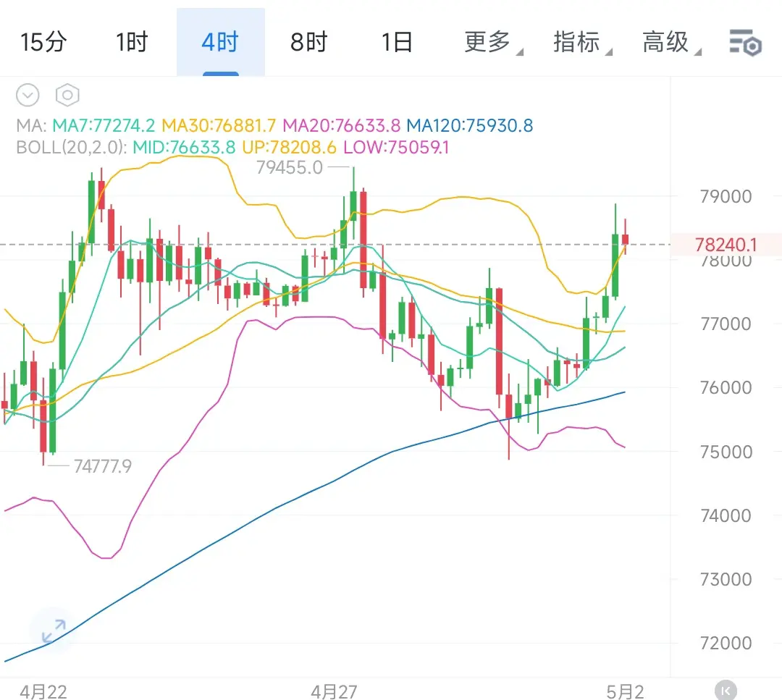Select the 1时 timeframe tab
782x700 pixels.
coord(132,42)
